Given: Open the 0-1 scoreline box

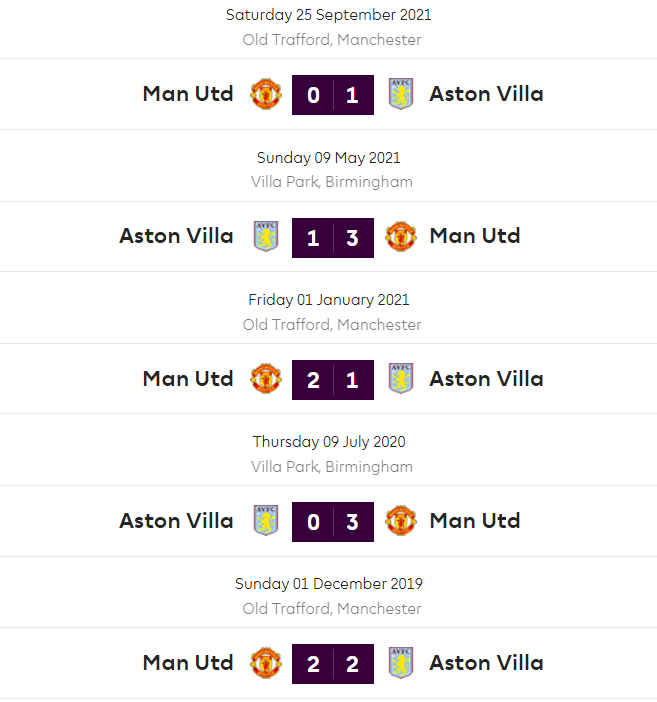Looking at the screenshot, I should pyautogui.click(x=333, y=95).
